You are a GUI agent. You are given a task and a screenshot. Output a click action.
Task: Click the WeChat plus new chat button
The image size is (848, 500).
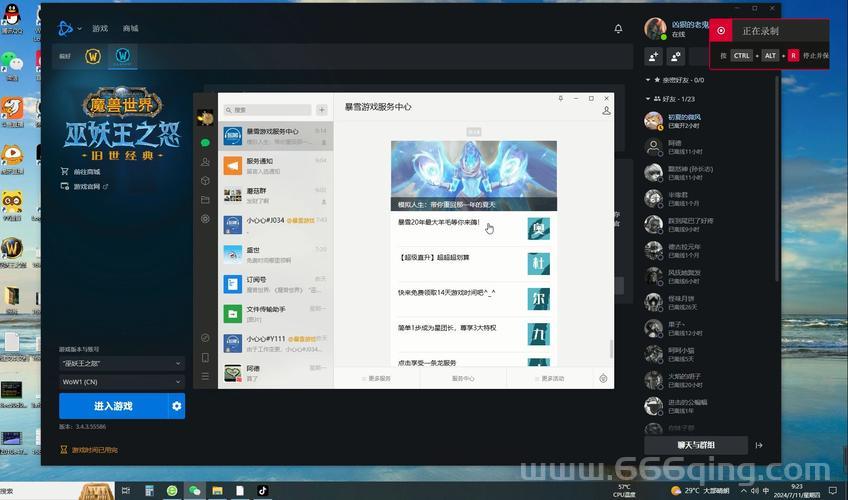pyautogui.click(x=322, y=110)
